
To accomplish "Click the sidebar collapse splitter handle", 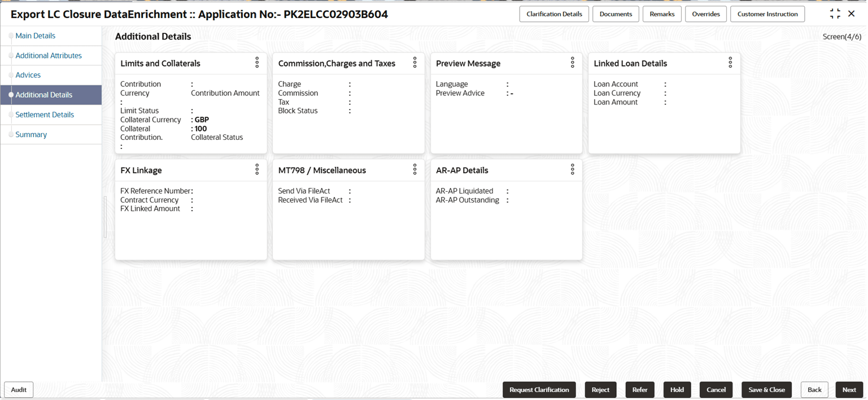I will [104, 217].
